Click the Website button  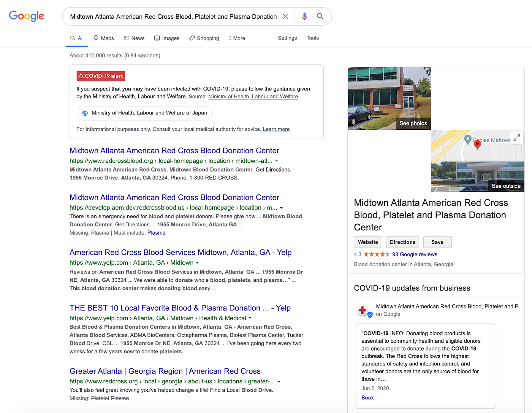pyautogui.click(x=368, y=242)
